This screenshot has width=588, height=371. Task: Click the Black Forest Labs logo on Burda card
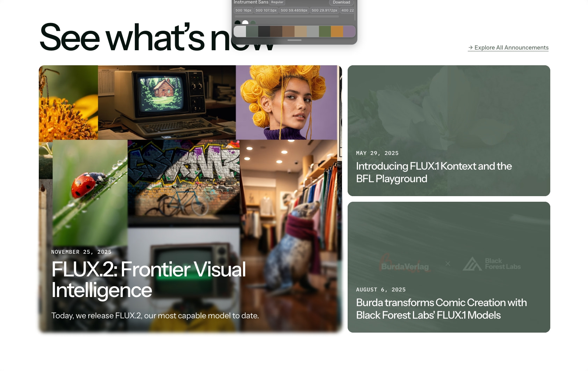(492, 264)
